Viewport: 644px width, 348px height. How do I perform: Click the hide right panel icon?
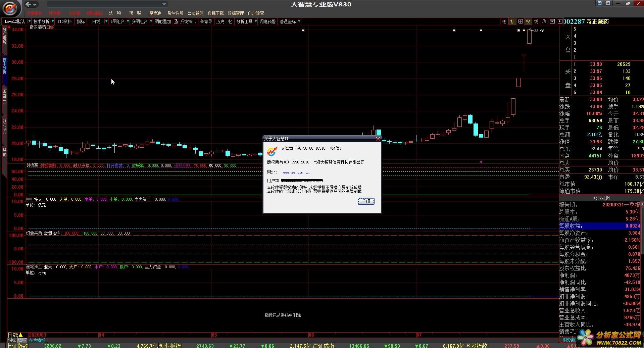pos(560,21)
